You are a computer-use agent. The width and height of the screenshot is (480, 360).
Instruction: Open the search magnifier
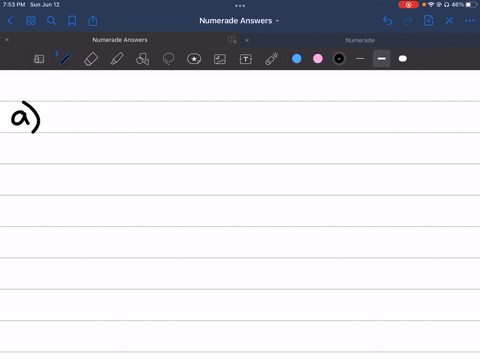(51, 21)
